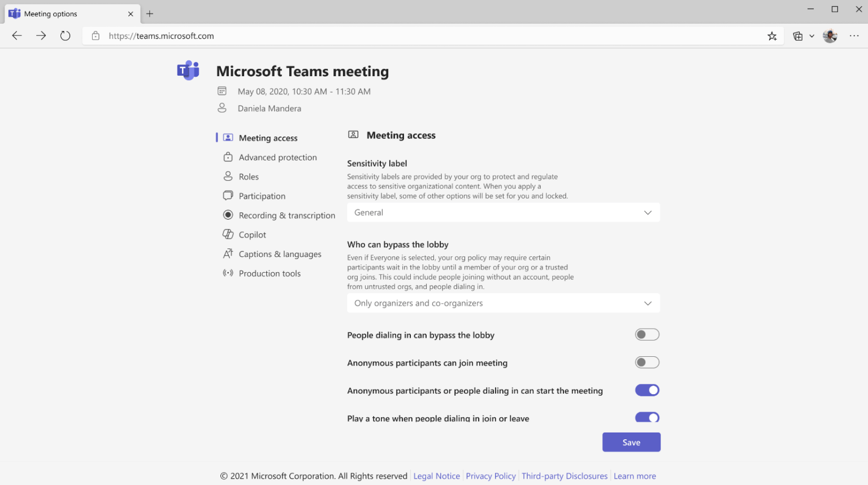Select Recording & transcription section
This screenshot has width=868, height=485.
287,215
